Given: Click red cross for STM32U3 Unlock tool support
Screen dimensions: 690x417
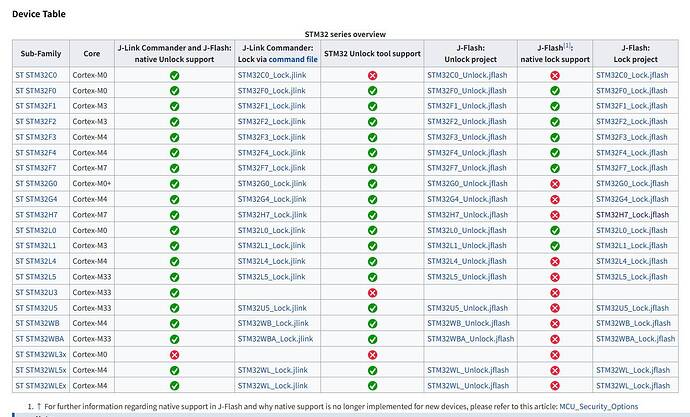Looking at the screenshot, I should [x=372, y=293].
